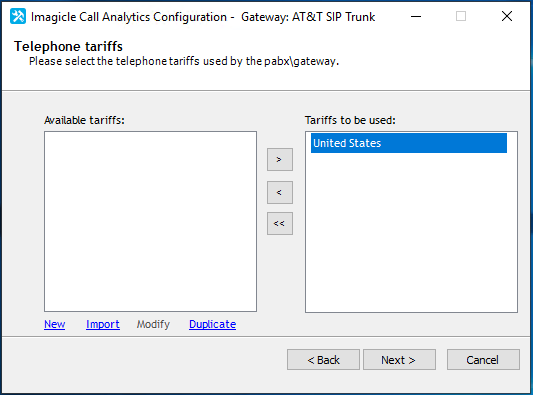
Task: Click blank area below the United States entry
Action: click(411, 233)
